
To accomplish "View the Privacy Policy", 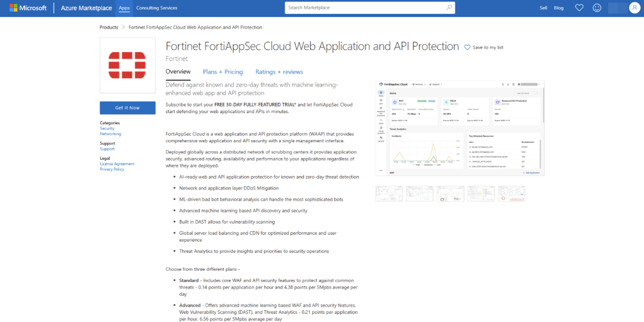I will click(x=112, y=169).
